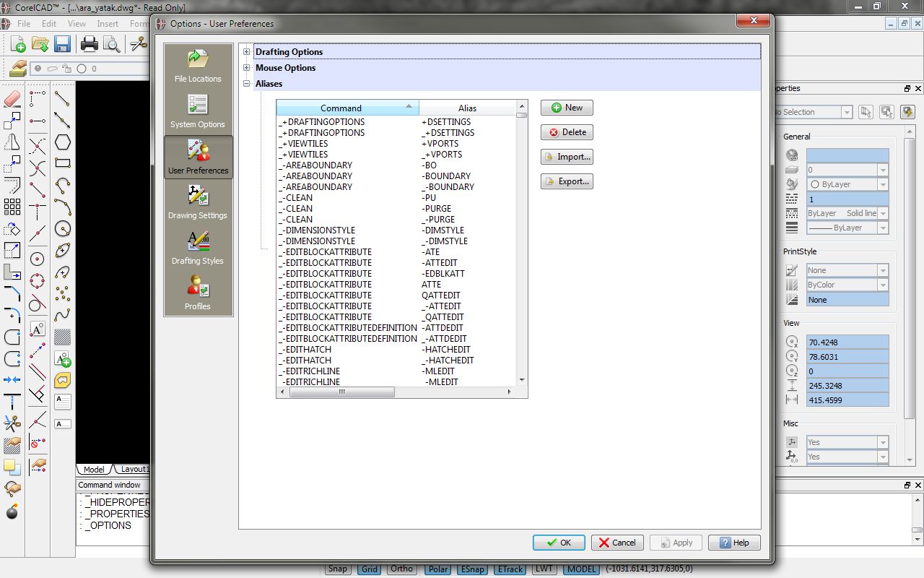Expand the Mouse Options section
The width and height of the screenshot is (924, 578).
(x=247, y=68)
